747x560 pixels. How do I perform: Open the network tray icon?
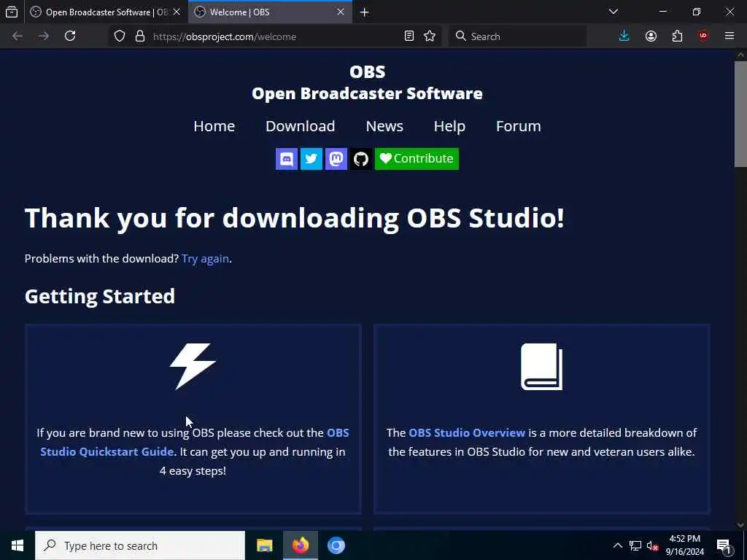[x=635, y=545]
